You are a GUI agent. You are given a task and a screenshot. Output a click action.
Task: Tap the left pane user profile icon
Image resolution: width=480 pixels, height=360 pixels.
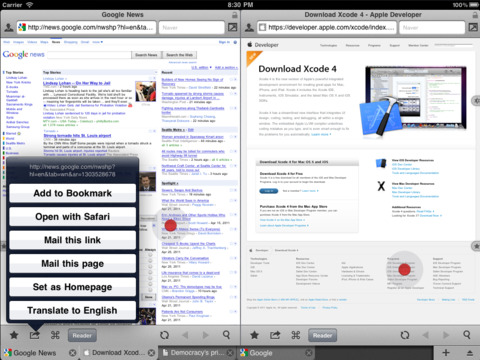click(9, 28)
